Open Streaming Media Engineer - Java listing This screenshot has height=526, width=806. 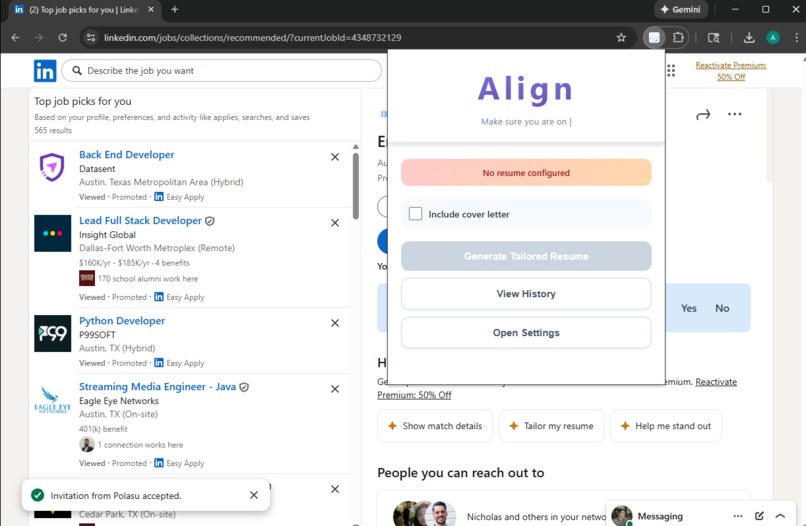pyautogui.click(x=157, y=386)
